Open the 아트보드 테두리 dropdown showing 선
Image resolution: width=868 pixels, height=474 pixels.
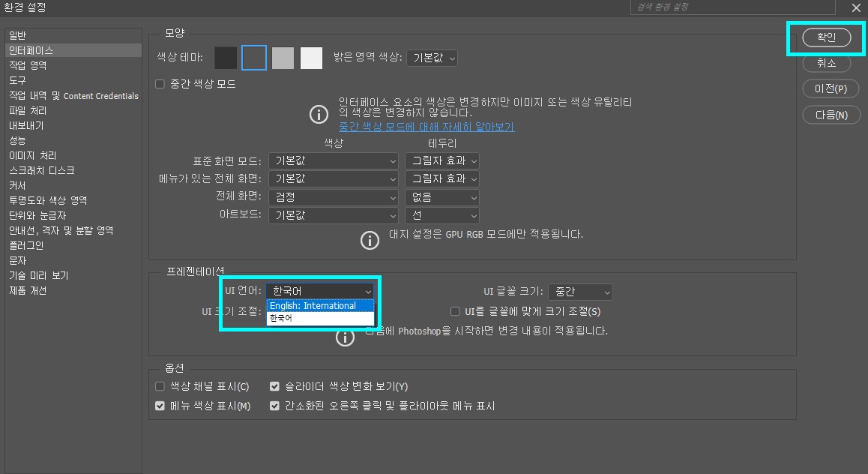coord(441,215)
